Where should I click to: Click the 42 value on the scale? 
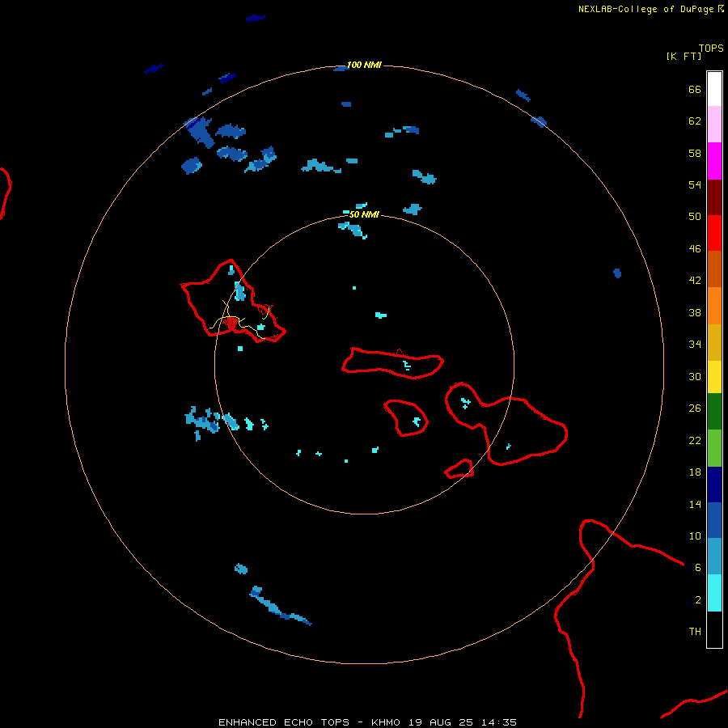click(695, 281)
